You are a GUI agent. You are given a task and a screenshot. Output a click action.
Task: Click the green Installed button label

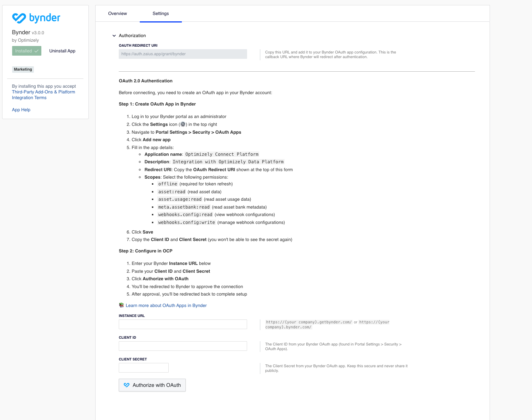pos(24,51)
